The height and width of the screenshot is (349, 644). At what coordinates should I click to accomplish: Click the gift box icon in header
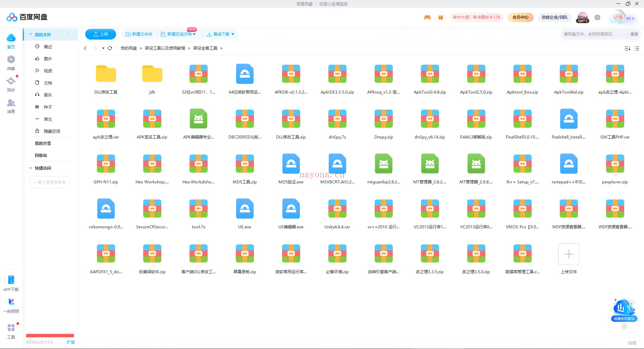click(x=441, y=17)
